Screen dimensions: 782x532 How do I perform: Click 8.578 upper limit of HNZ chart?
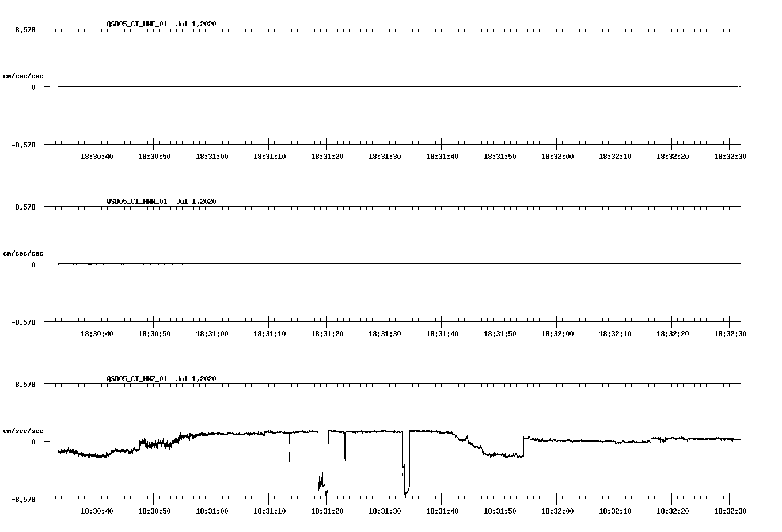25,384
